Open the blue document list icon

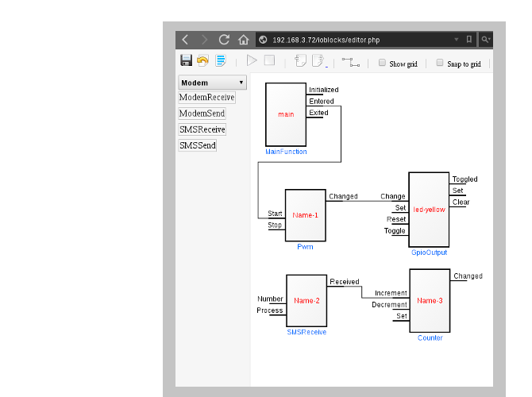pos(221,60)
